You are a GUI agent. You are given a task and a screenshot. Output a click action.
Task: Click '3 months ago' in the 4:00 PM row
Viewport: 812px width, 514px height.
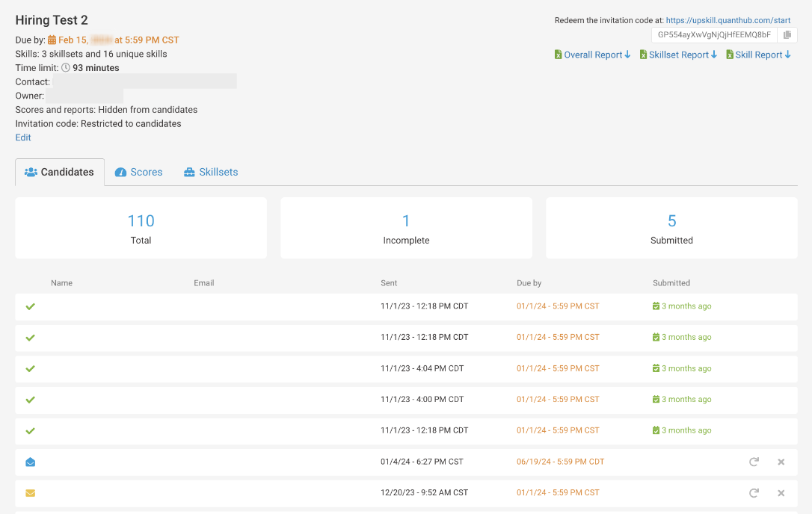(686, 399)
